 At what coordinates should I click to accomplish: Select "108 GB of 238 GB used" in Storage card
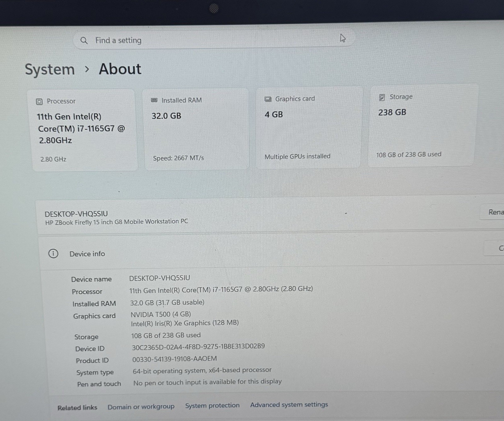409,154
